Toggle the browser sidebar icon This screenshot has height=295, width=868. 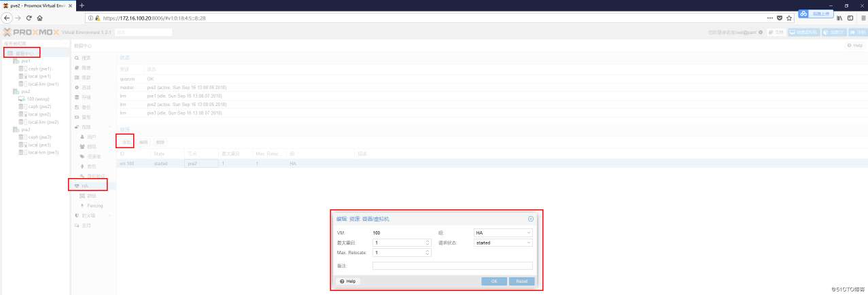[x=850, y=17]
